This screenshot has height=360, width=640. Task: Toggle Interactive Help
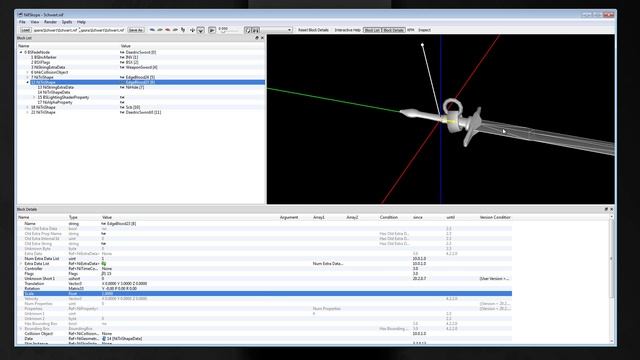347,30
